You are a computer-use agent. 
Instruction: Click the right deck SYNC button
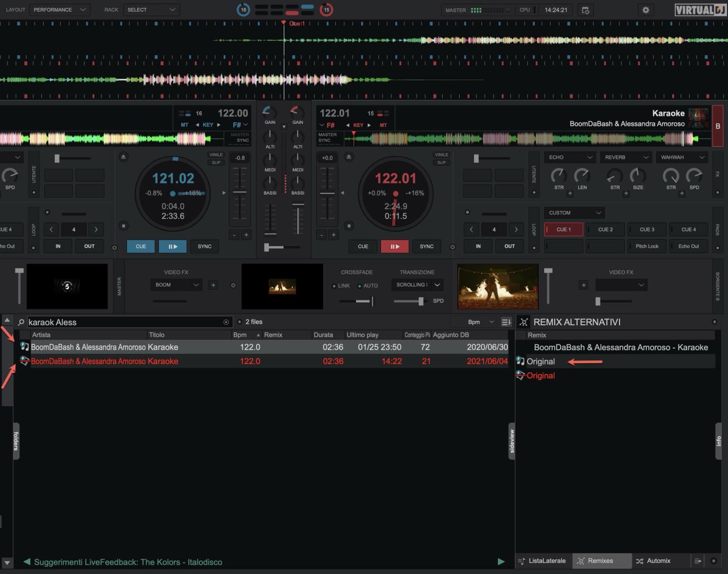tap(427, 247)
